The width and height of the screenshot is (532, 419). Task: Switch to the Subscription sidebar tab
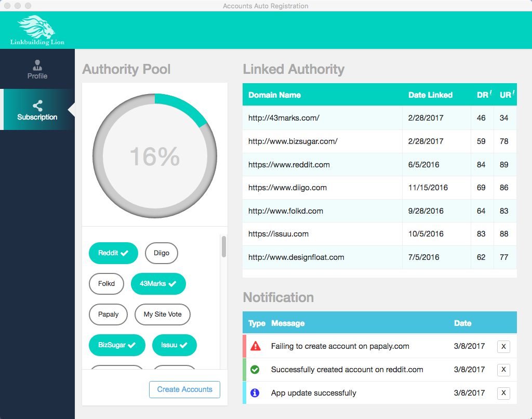coord(37,110)
